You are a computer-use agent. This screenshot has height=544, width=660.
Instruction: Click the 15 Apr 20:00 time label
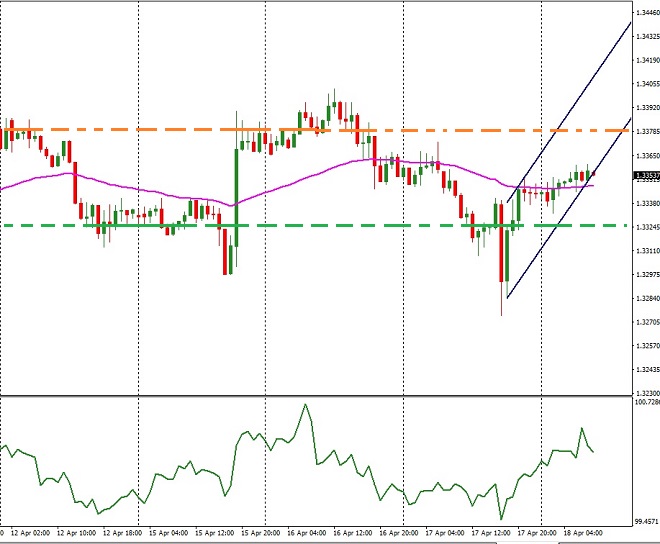coord(261,533)
